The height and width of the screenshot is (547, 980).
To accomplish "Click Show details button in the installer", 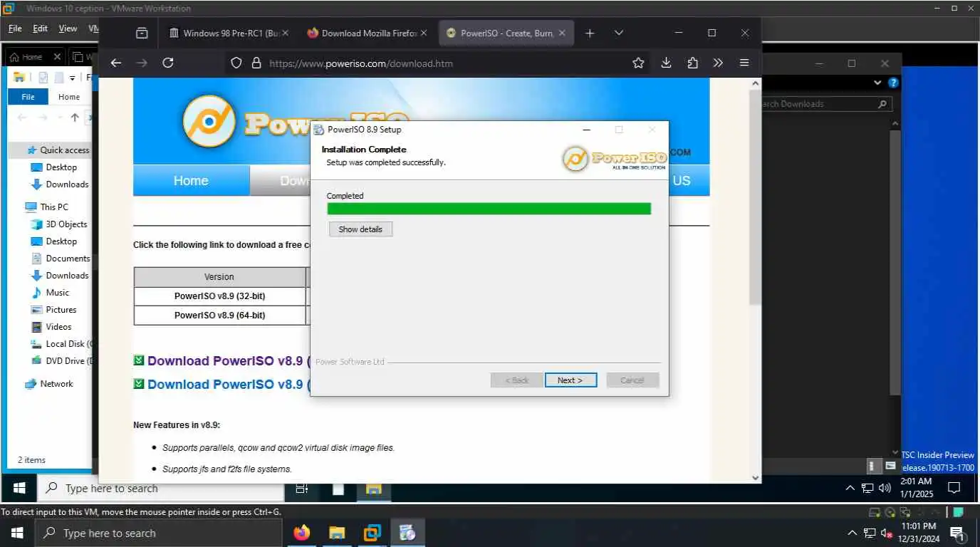I will click(360, 229).
